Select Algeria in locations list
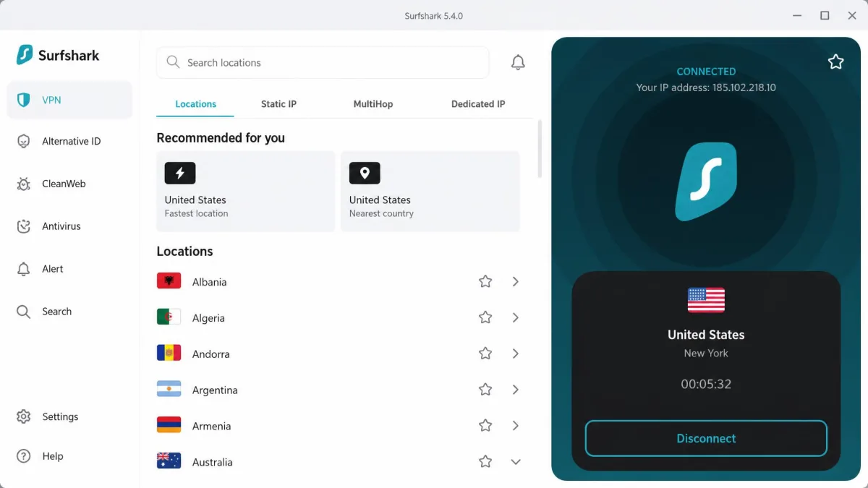 coord(339,317)
